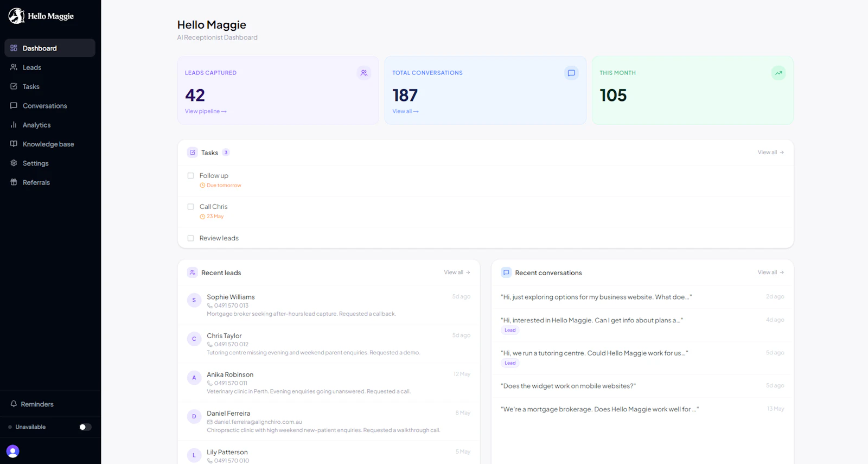Open the user avatar at sidebar bottom
Viewport: 868px width, 464px height.
pos(13,451)
